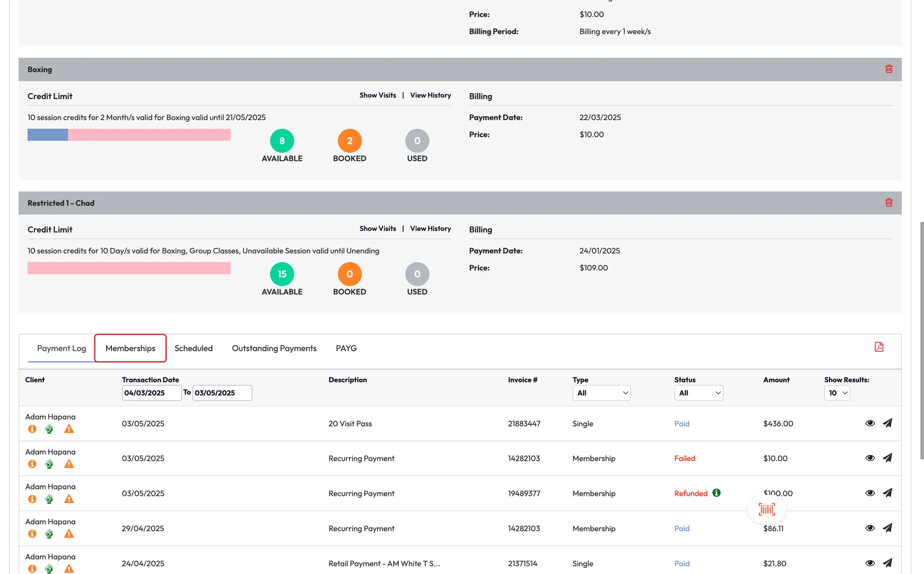Click the Boxing credit usage progress bar
Image resolution: width=924 pixels, height=574 pixels.
[x=129, y=135]
